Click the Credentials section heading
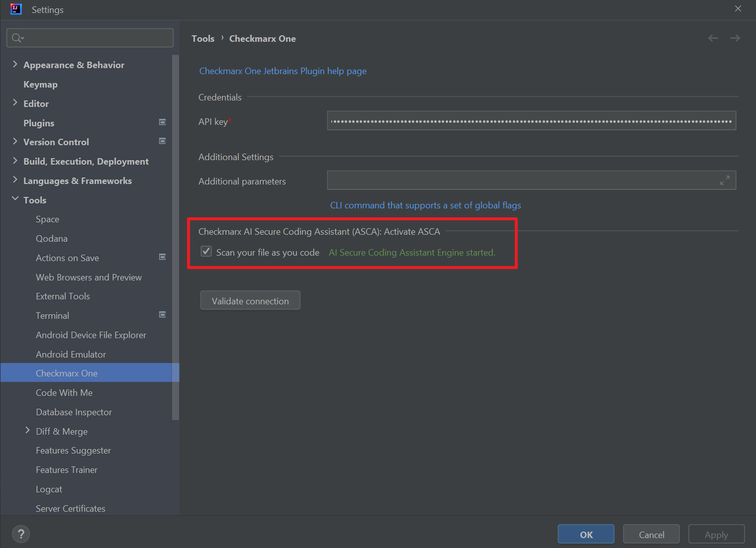 click(220, 97)
